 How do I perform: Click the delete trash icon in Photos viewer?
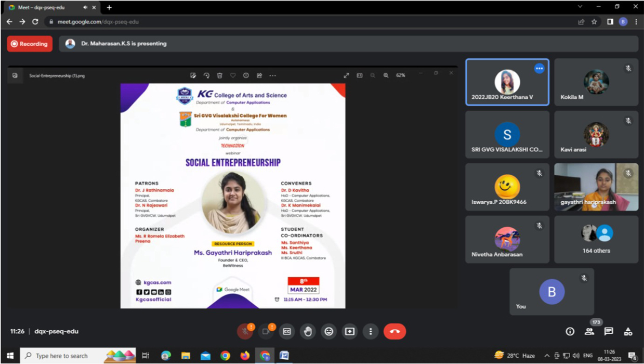219,75
